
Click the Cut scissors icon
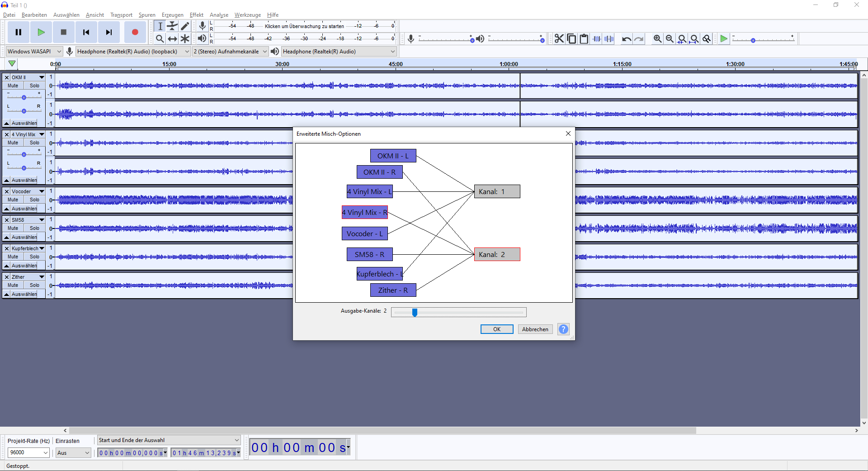[559, 39]
